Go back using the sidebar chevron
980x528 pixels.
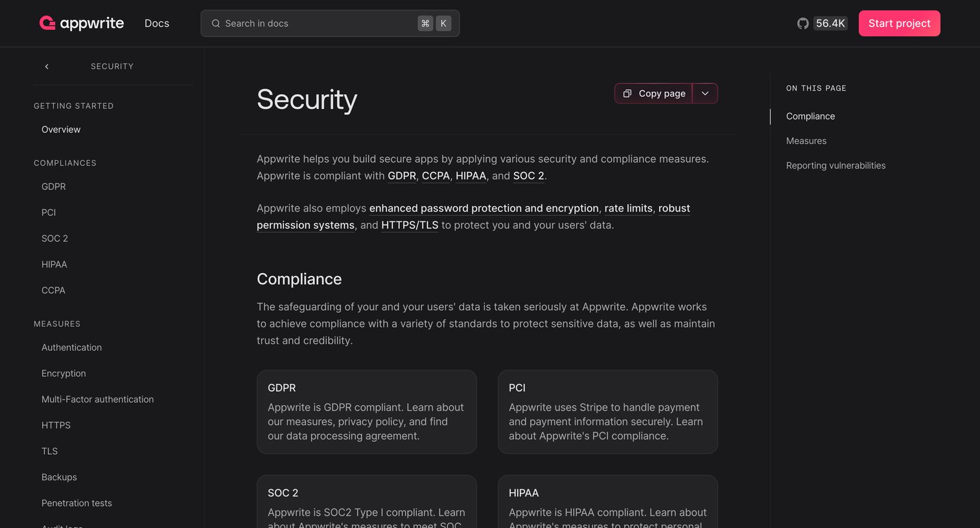coord(47,66)
